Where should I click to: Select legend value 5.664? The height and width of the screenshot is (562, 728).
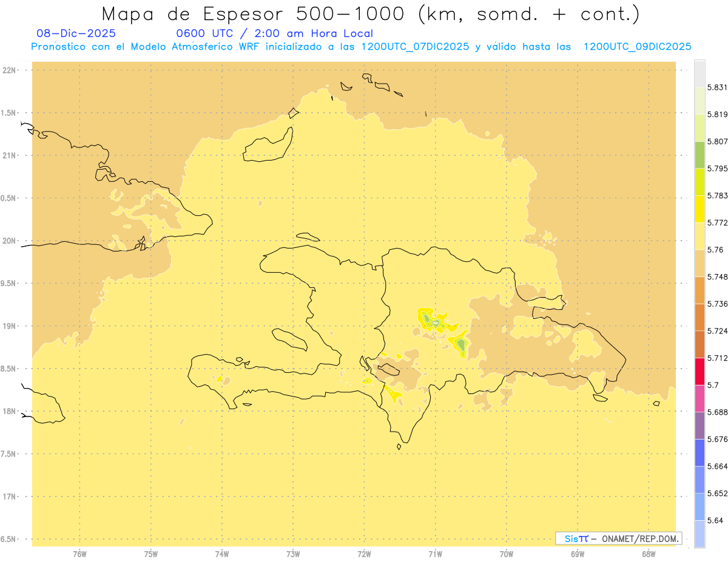pos(718,466)
